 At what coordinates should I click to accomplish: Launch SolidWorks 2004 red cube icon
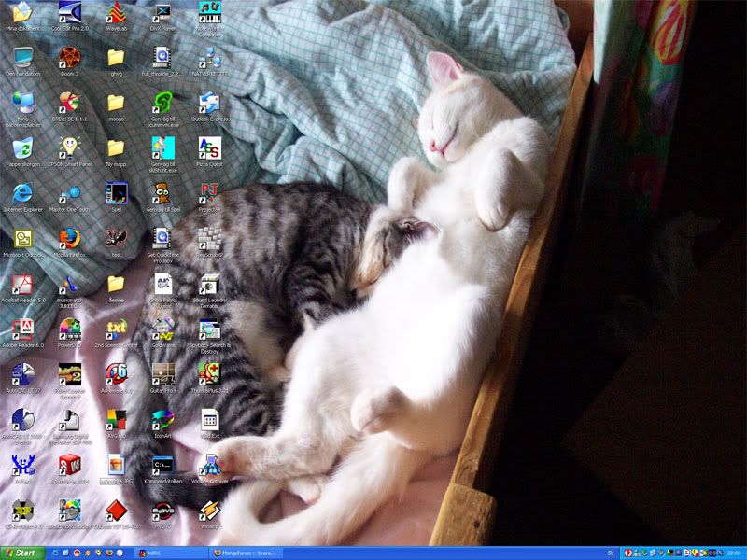69,465
